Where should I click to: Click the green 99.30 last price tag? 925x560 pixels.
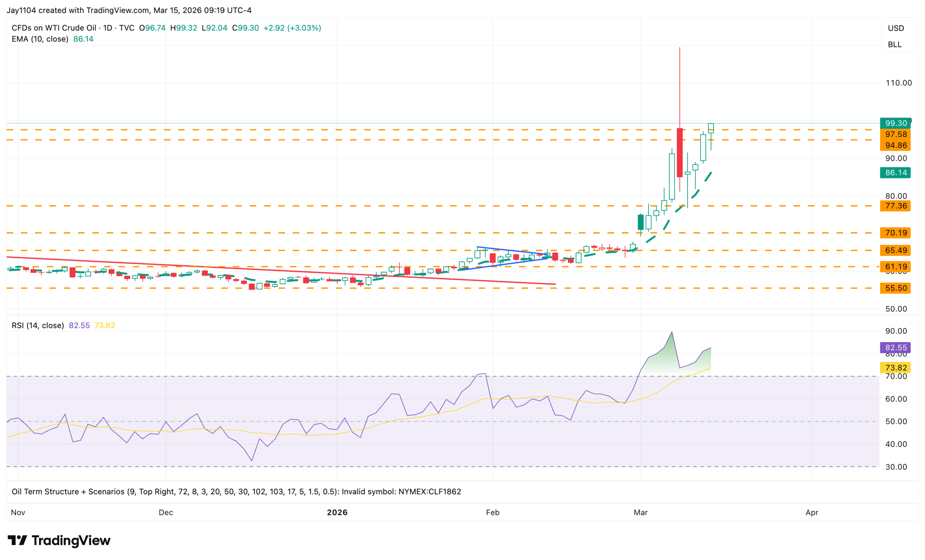(x=895, y=123)
